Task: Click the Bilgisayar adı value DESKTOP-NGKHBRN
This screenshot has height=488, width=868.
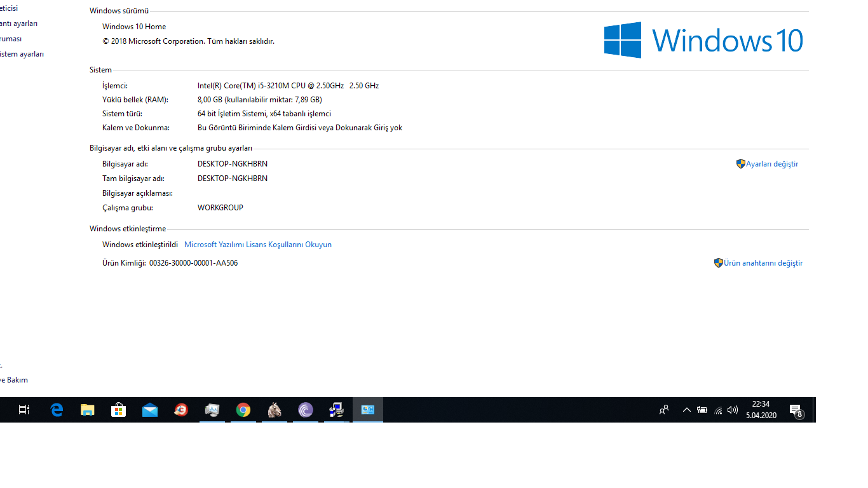Action: [x=233, y=164]
